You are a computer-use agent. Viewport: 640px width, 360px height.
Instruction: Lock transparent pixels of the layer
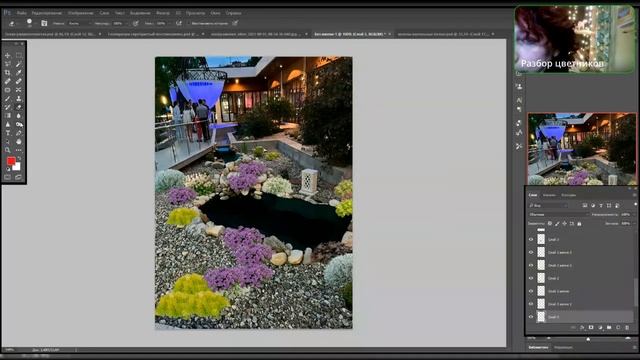(x=550, y=224)
